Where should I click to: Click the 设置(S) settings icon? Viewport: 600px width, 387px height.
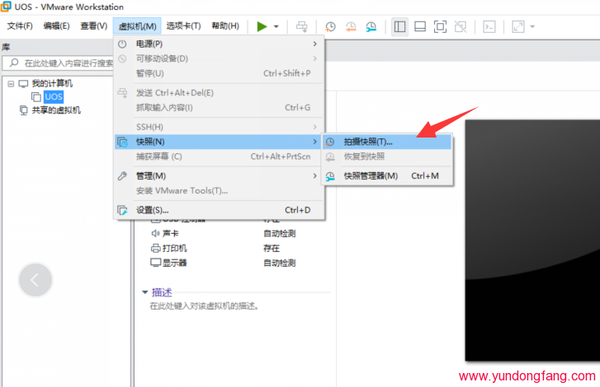coord(122,210)
